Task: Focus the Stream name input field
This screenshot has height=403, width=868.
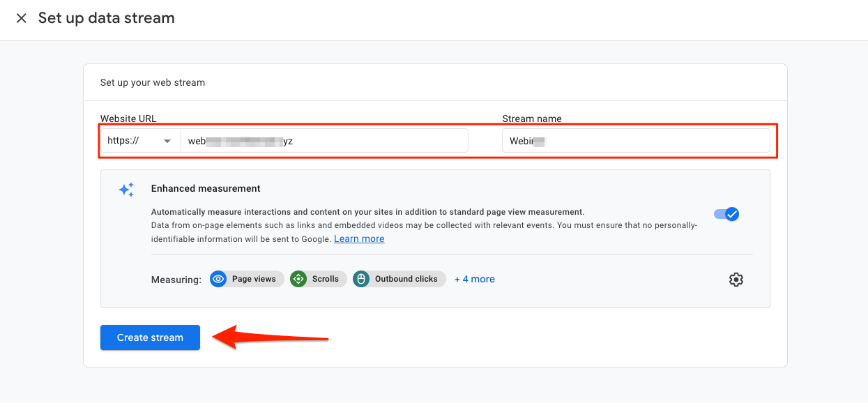Action: [636, 141]
